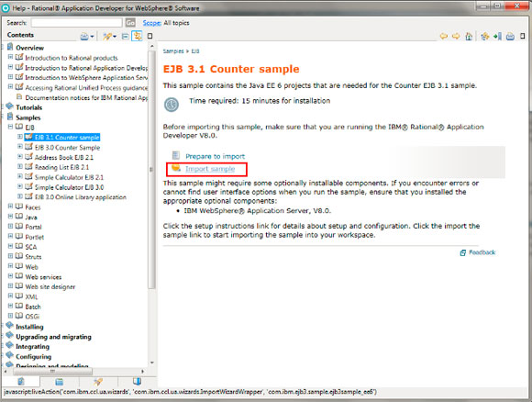Open the Integrating section

[x=33, y=347]
